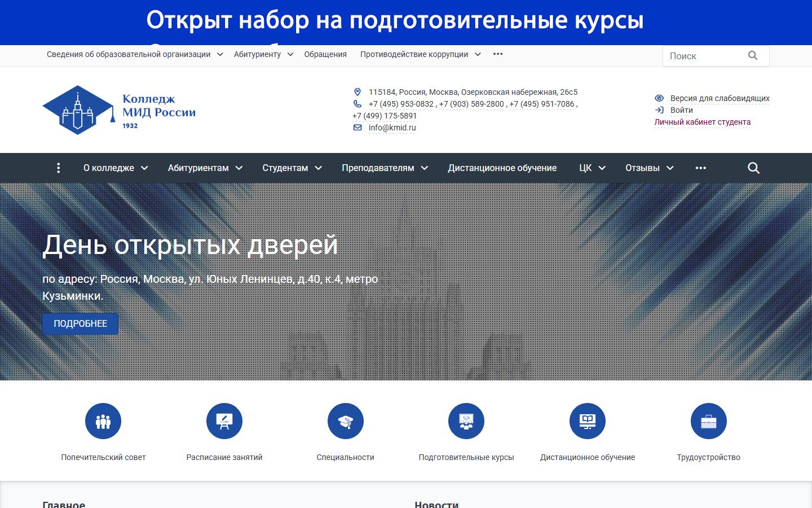Viewport: 812px width, 508px height.
Task: Click Специальности label text
Action: 346,457
